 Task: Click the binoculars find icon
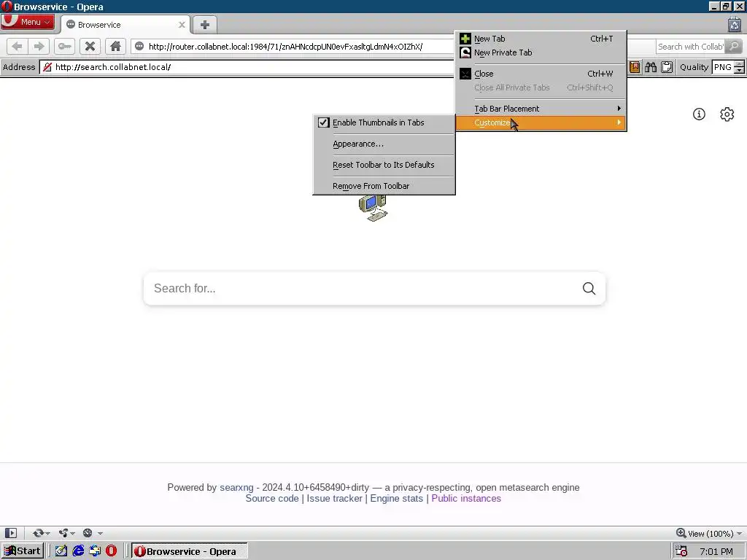pos(650,67)
